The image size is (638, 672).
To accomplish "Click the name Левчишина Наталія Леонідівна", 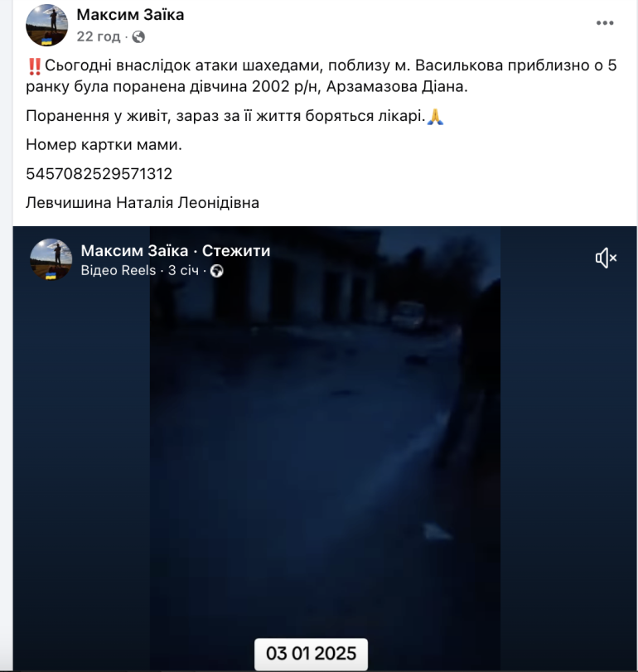I will pyautogui.click(x=143, y=203).
